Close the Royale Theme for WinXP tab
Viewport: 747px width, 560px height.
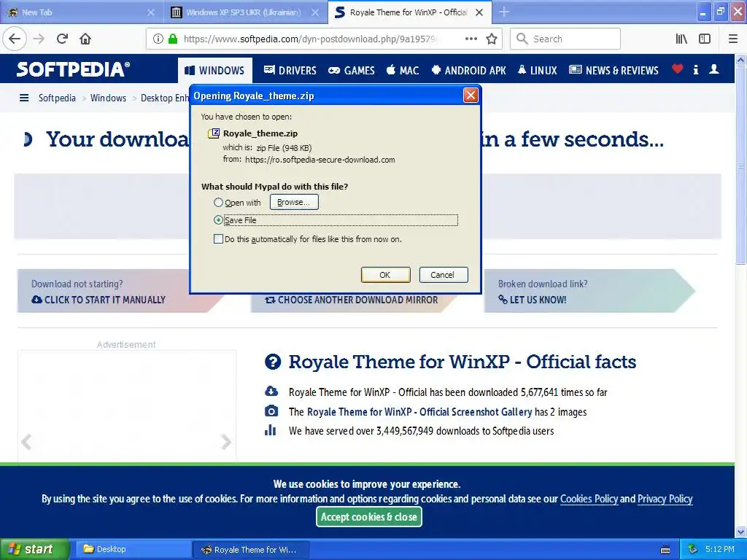pyautogui.click(x=479, y=12)
